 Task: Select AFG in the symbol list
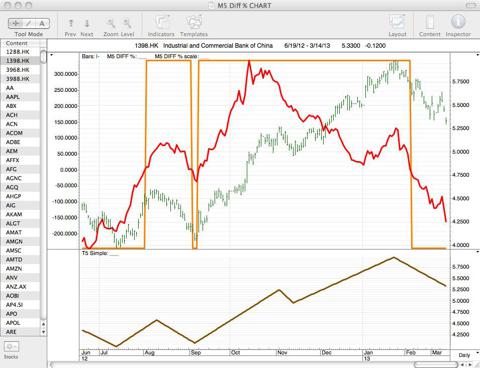(x=21, y=169)
